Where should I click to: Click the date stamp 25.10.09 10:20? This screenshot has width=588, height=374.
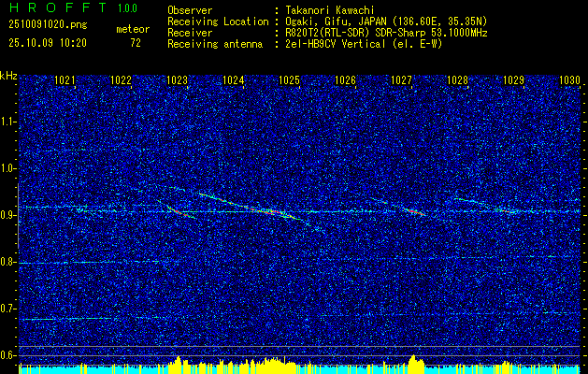48,43
